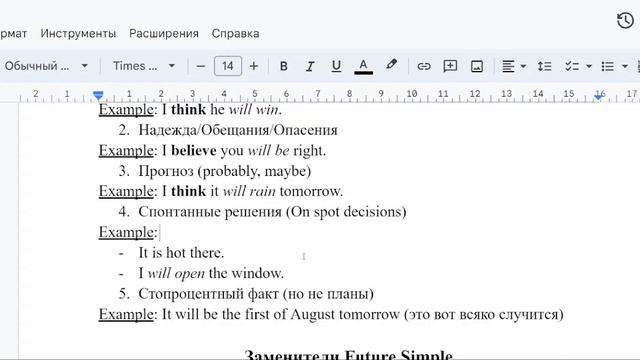
Task: Toggle underline formatting
Action: pos(336,66)
